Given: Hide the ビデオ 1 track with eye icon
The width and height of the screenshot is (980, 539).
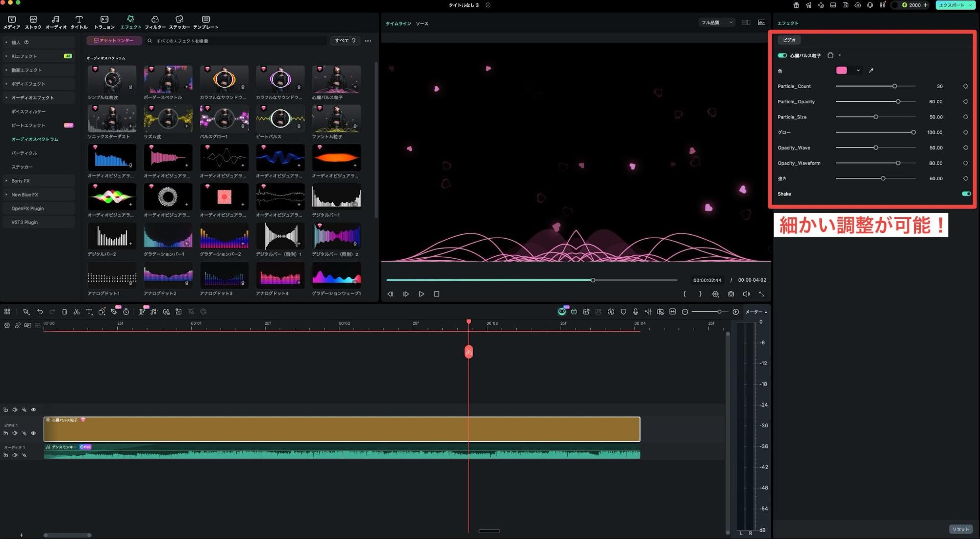Looking at the screenshot, I should pos(33,433).
